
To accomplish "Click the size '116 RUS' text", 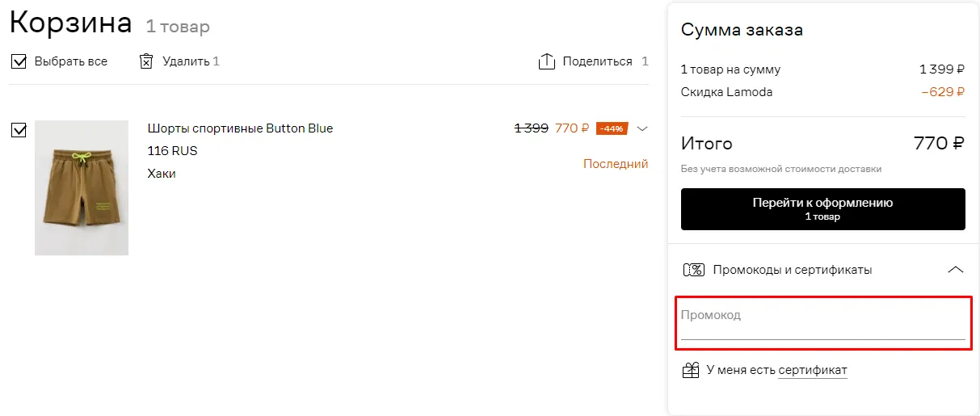I will click(x=172, y=151).
